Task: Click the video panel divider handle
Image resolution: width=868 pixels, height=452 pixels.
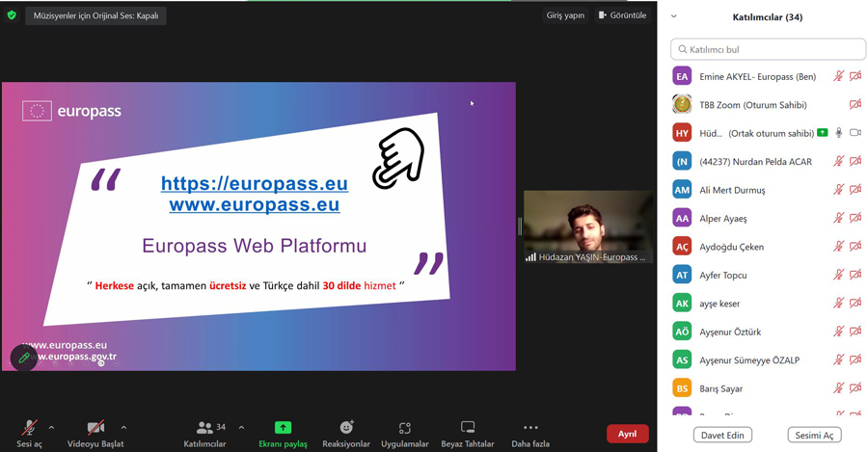Action: click(519, 226)
